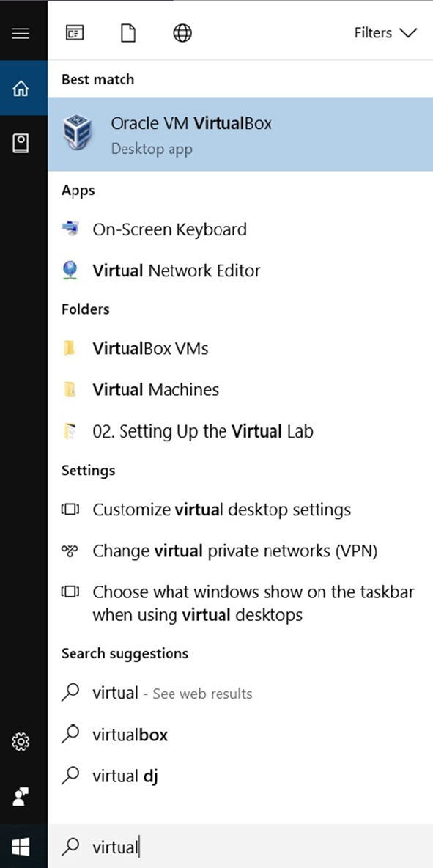The image size is (433, 868).
Task: Select the globe web search filter icon
Action: point(182,32)
